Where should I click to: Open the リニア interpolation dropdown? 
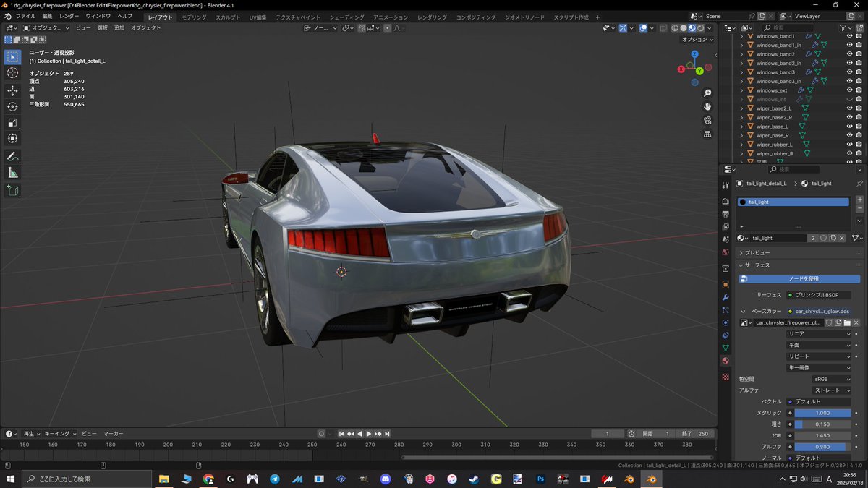coord(819,334)
